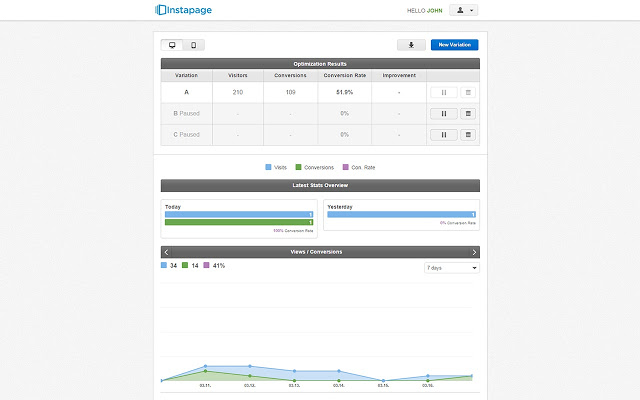
Task: Go to next chart with right chevron
Action: tap(474, 252)
